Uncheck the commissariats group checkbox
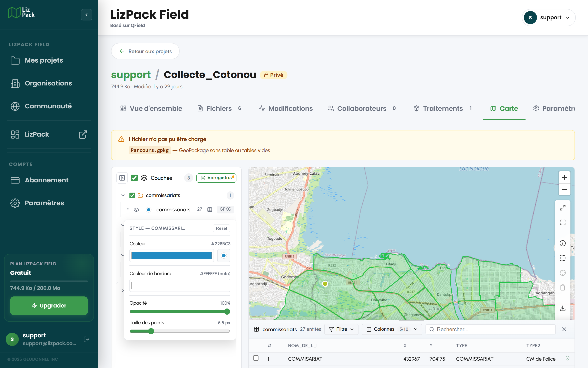This screenshot has height=368, width=588. point(132,195)
